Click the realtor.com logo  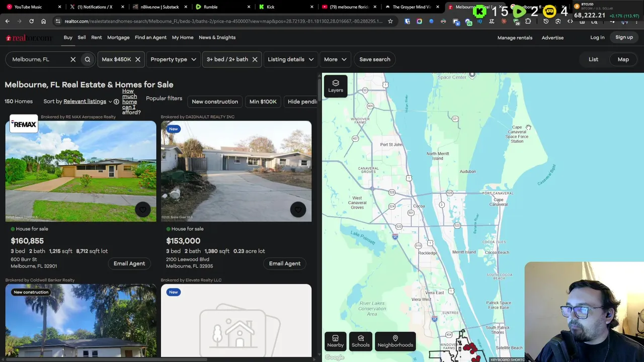(29, 38)
